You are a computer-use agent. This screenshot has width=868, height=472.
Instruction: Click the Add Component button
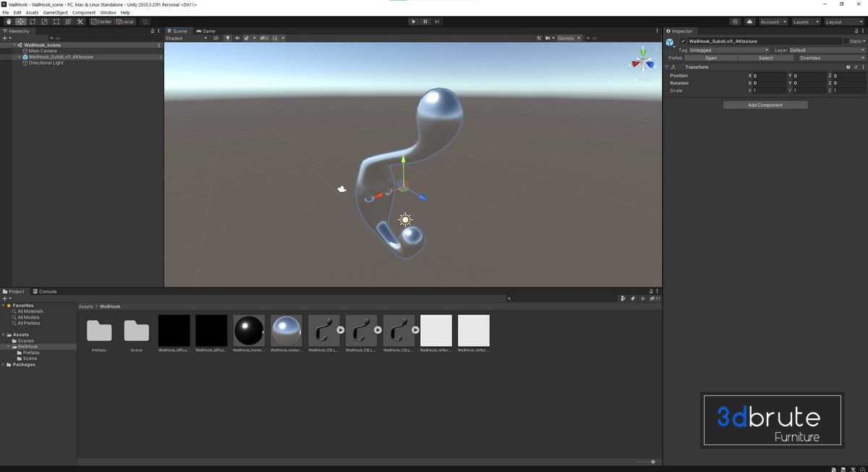765,105
